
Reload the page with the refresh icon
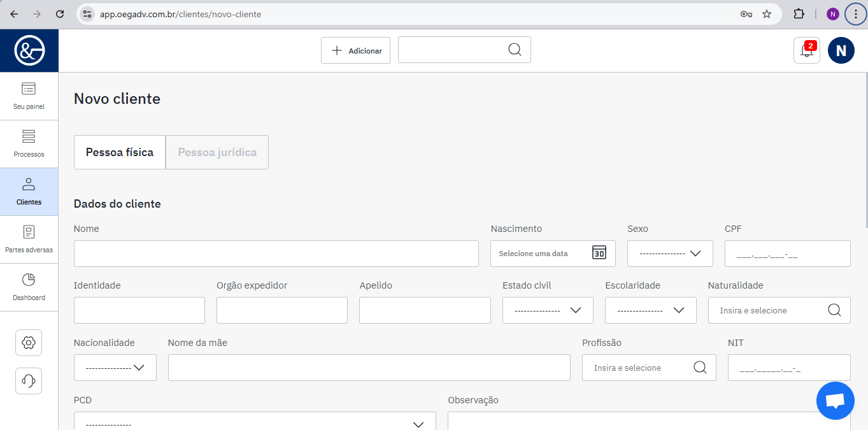(x=60, y=14)
